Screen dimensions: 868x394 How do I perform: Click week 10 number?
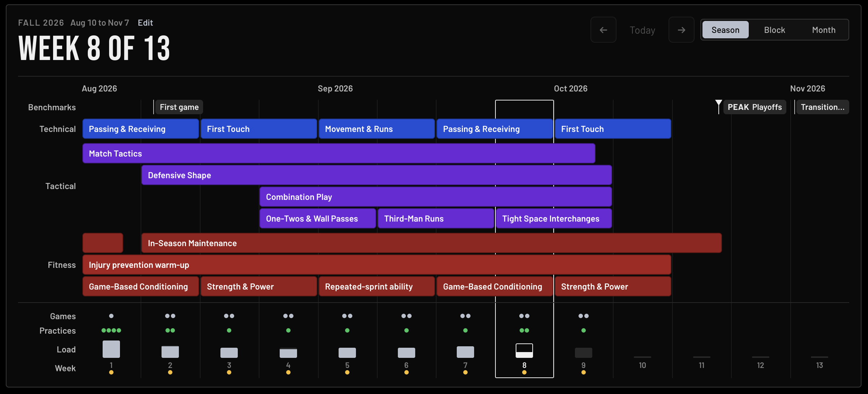[643, 365]
